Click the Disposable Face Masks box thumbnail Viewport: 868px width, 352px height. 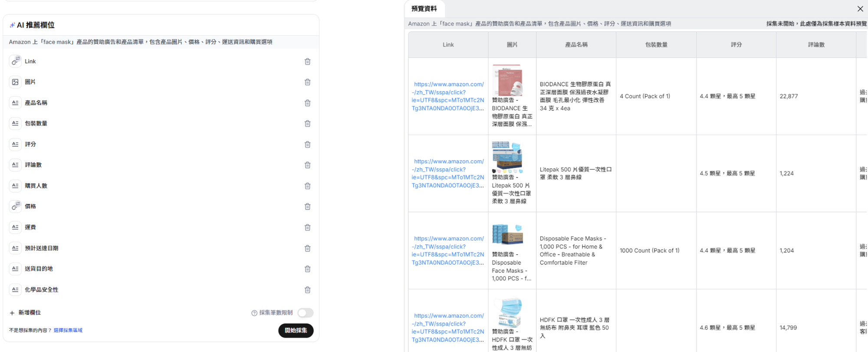click(x=507, y=234)
